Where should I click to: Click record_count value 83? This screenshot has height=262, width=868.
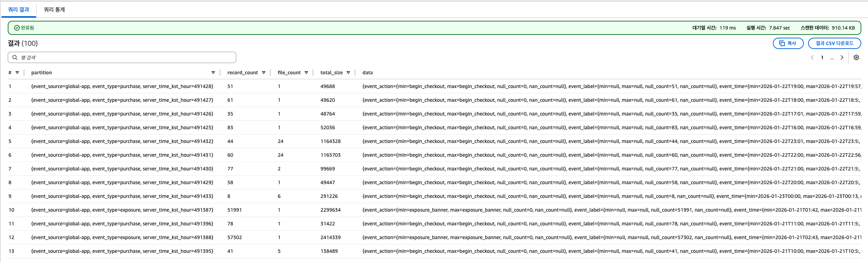point(230,127)
